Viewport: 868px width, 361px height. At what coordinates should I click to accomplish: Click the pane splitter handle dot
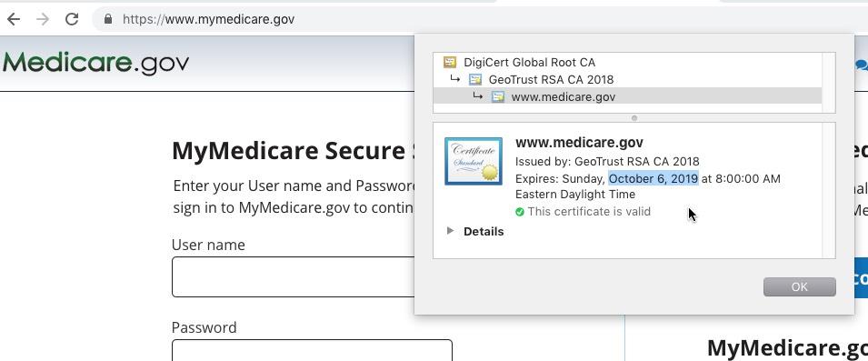[634, 118]
